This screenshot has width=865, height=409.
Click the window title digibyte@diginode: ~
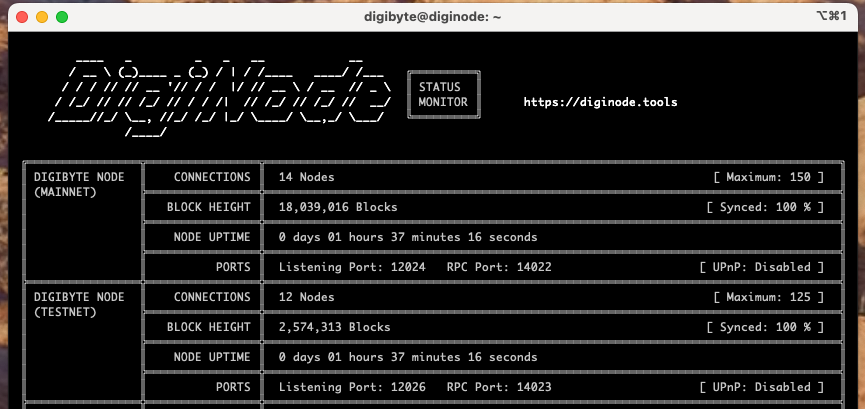pos(432,17)
